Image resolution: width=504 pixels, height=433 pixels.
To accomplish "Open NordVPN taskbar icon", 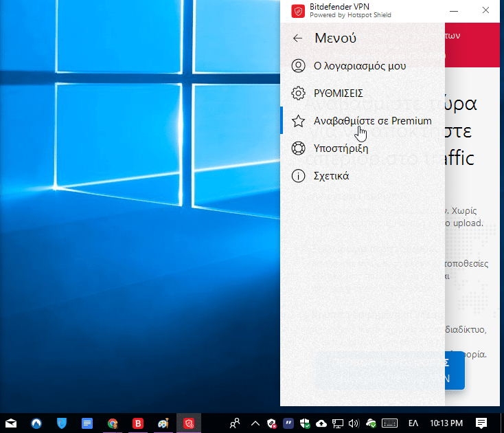I will 36,423.
